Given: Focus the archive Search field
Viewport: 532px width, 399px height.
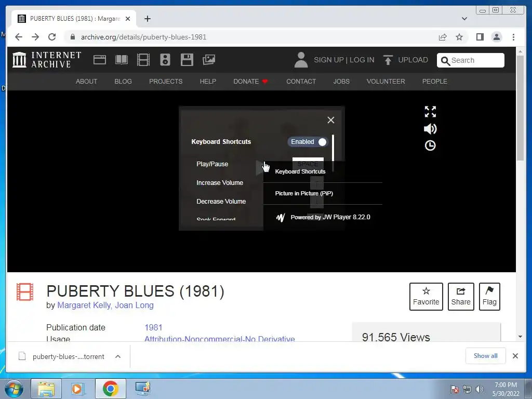Looking at the screenshot, I should 470,60.
